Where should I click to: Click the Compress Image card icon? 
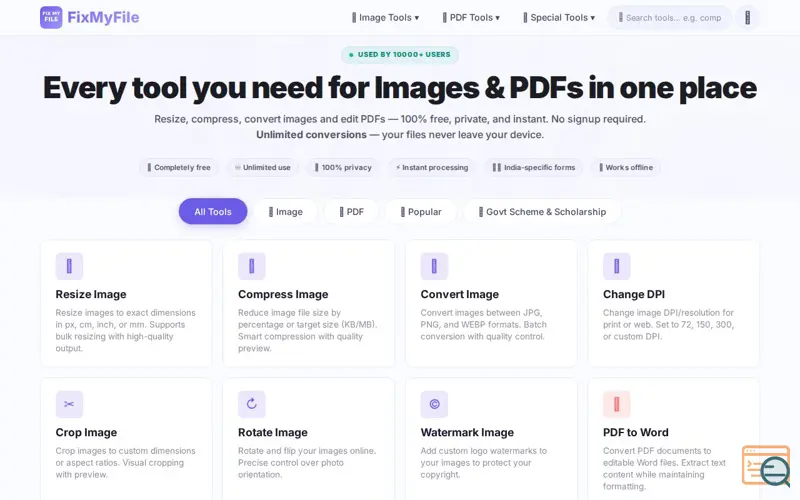pyautogui.click(x=252, y=266)
